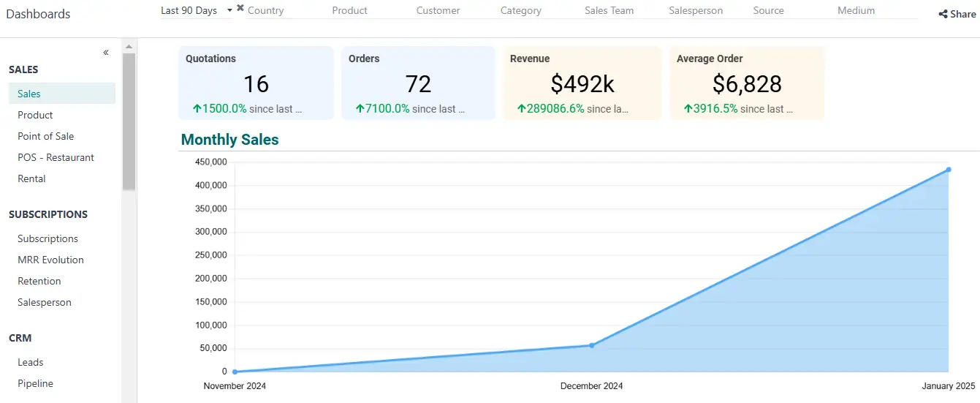Click the sidebar vertical scrollbar thumb
Viewport: 980px width, 403px height.
coord(129,121)
